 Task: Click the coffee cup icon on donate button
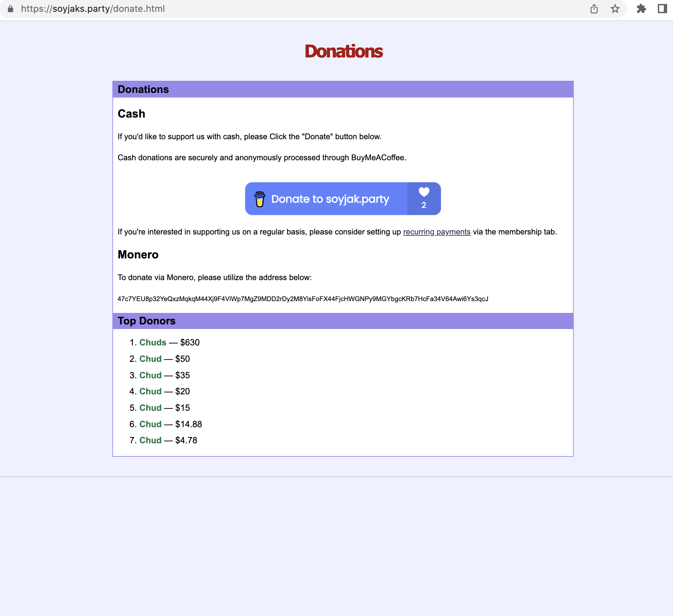click(x=259, y=199)
